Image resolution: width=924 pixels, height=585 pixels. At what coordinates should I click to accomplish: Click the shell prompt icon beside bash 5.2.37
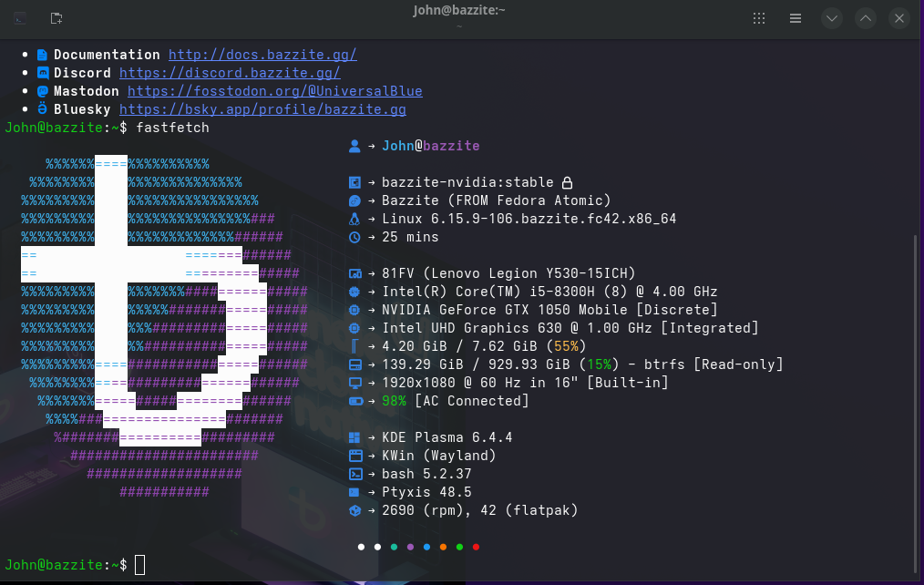click(354, 474)
